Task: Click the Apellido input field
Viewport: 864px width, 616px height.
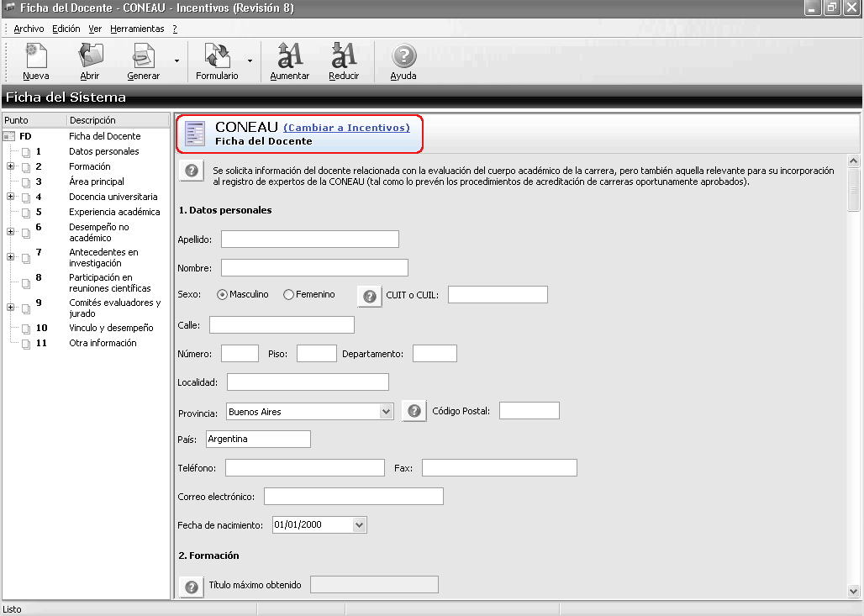Action: (309, 240)
